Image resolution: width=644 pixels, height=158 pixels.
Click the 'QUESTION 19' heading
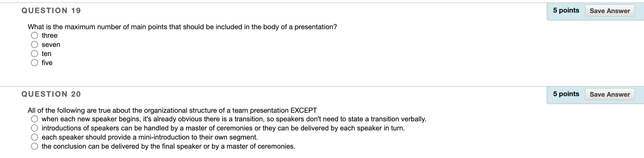point(51,10)
